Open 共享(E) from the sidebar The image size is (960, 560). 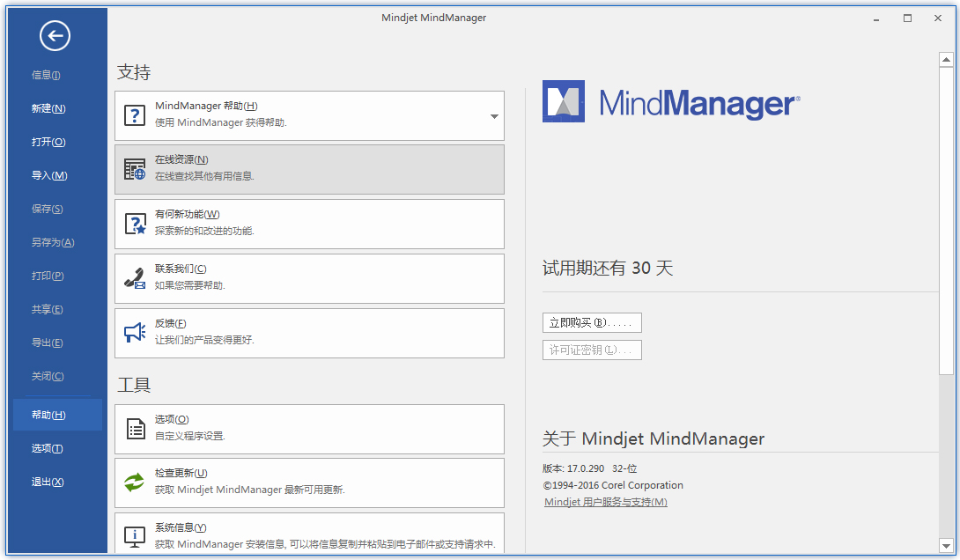(48, 310)
